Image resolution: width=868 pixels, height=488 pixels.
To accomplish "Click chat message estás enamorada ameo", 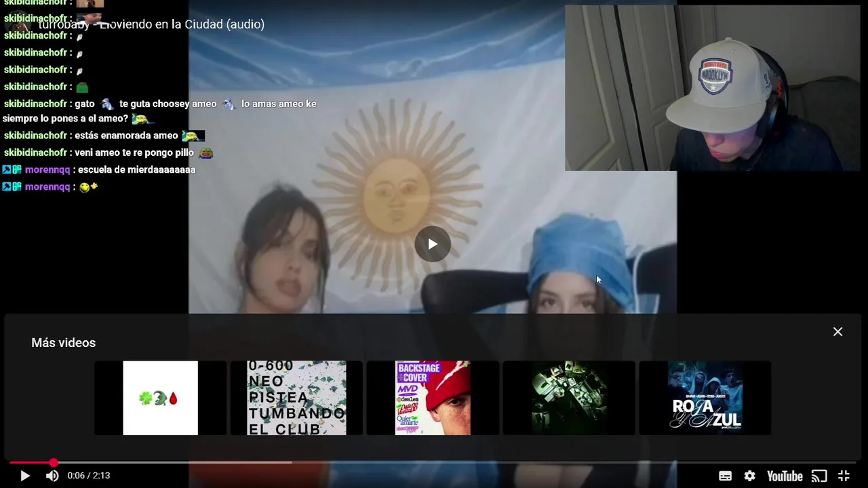I will tap(127, 136).
